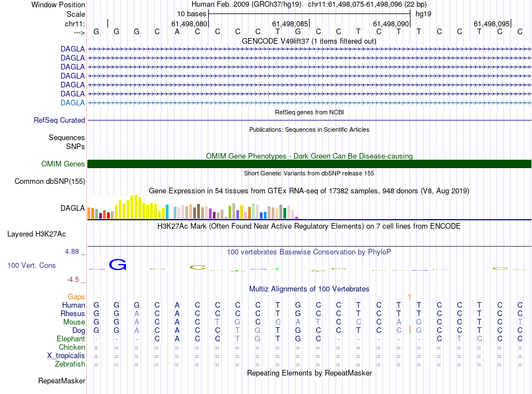Viewport: 532px width, 394px height.
Task: Open the RefSeq genes from NCBI title
Action: 309,112
